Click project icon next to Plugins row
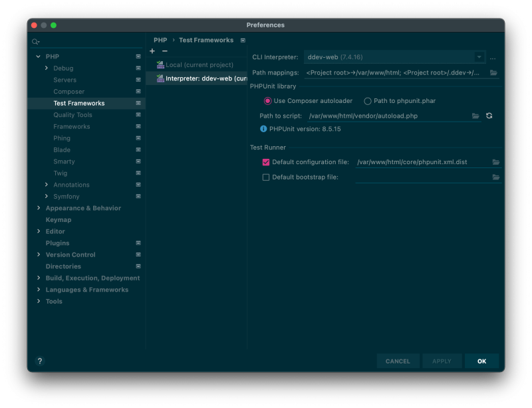Image resolution: width=532 pixels, height=408 pixels. [138, 243]
